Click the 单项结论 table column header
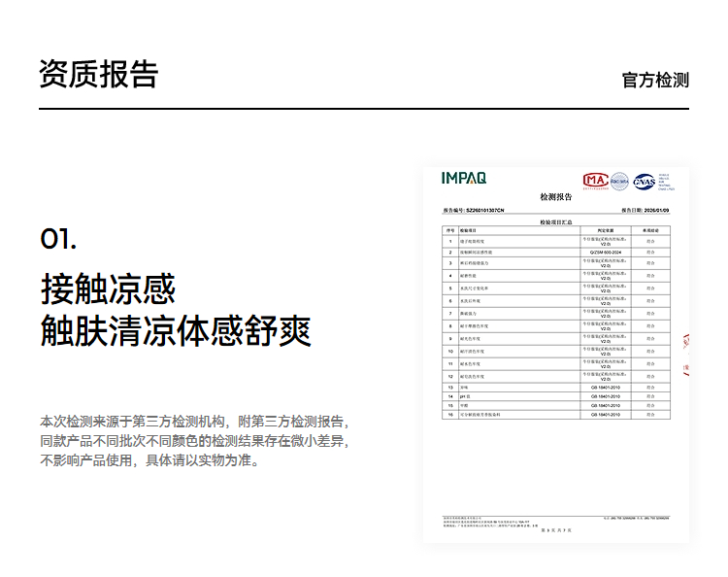The image size is (728, 577). click(650, 230)
